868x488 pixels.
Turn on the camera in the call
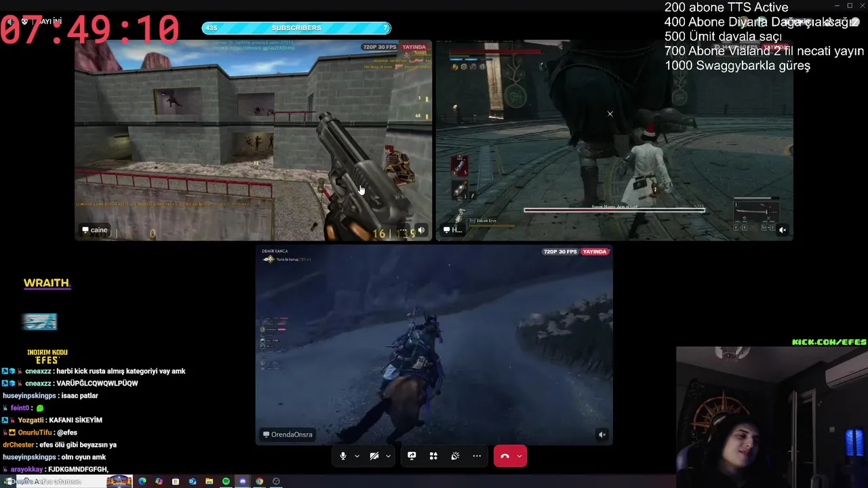374,456
